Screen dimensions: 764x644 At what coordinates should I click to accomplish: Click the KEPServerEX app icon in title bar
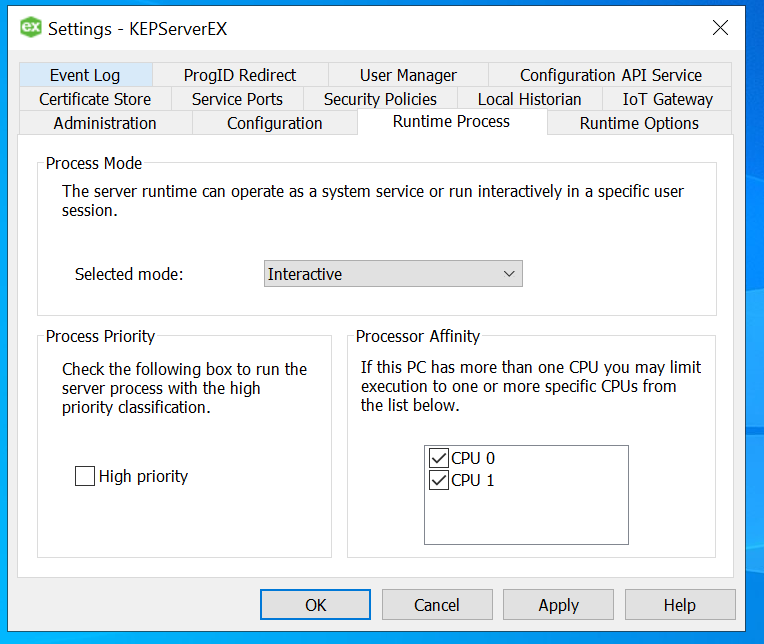coord(31,28)
